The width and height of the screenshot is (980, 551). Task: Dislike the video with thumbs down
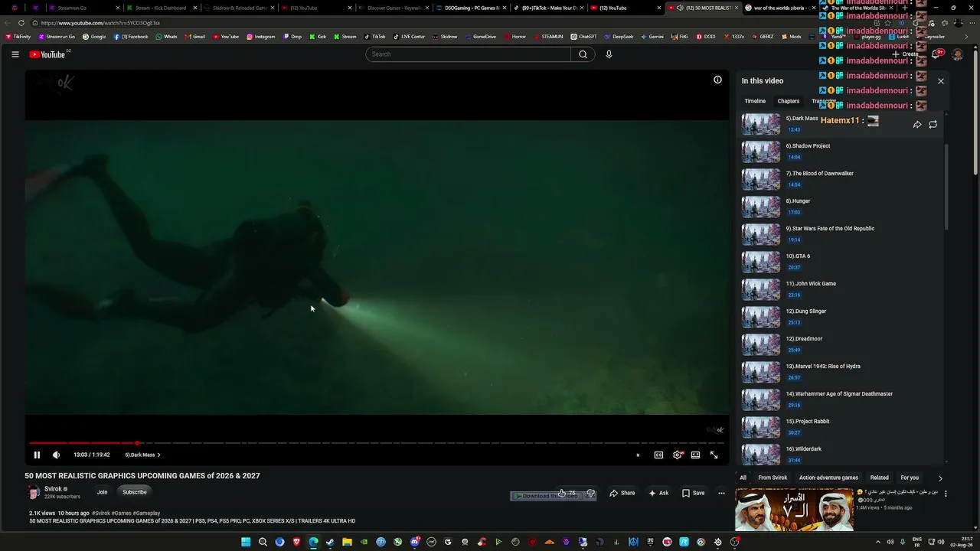pyautogui.click(x=590, y=493)
